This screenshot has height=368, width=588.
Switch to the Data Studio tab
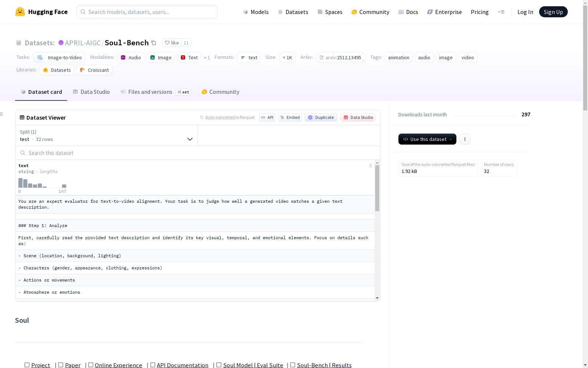tap(92, 92)
